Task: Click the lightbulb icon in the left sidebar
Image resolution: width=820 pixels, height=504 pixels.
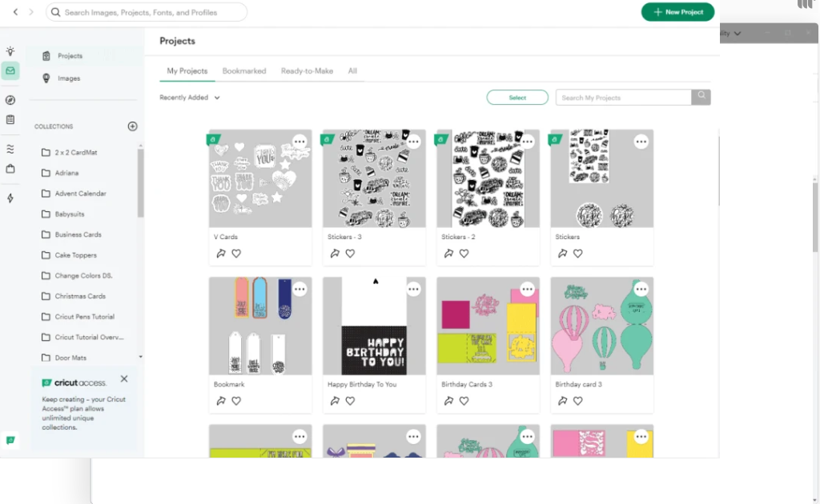Action: point(10,51)
